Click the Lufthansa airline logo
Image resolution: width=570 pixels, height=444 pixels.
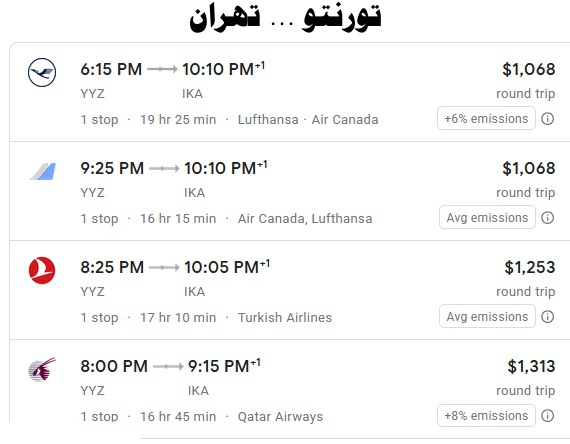[42, 72]
